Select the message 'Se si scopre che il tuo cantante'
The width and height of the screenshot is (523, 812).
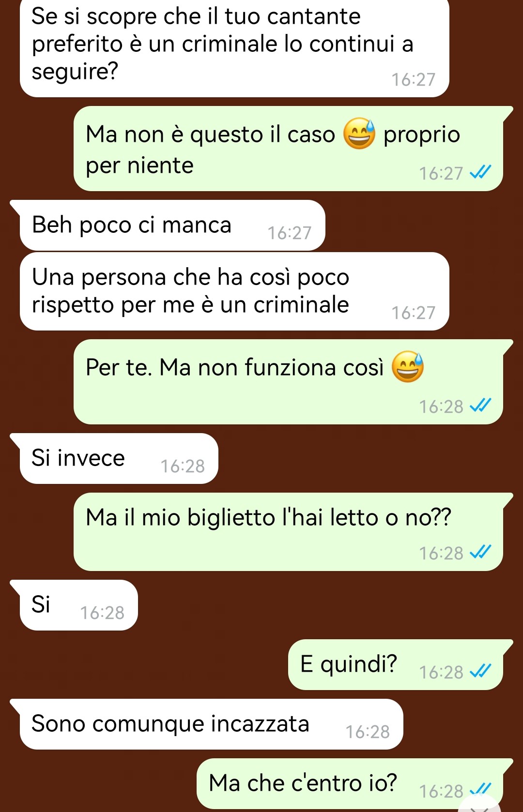click(x=234, y=47)
